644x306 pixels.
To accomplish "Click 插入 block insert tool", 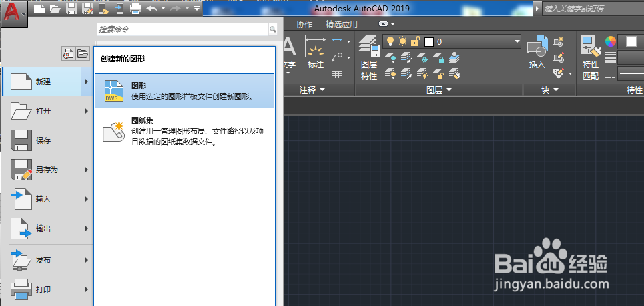I will 537,52.
